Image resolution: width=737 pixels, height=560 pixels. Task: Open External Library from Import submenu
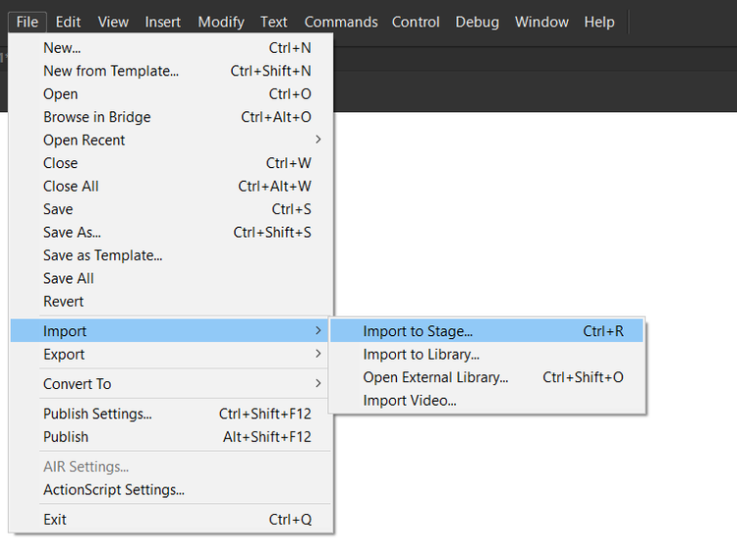435,377
